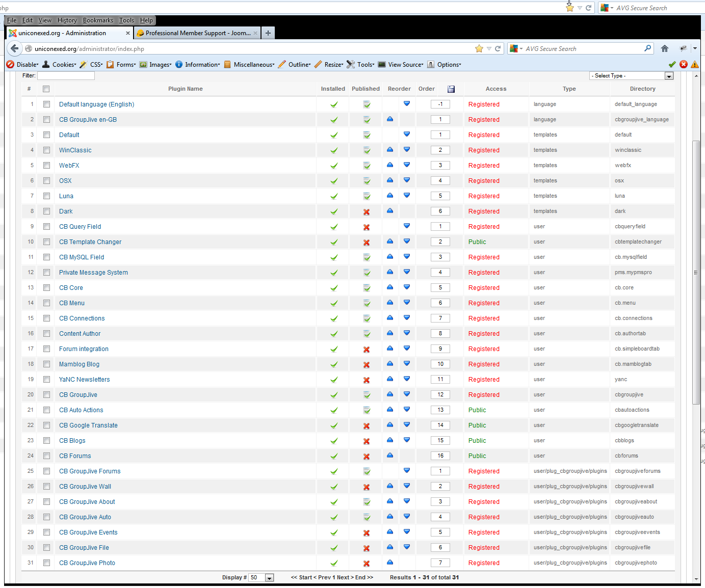The image size is (705, 588).
Task: Open the File menu
Action: 12,20
